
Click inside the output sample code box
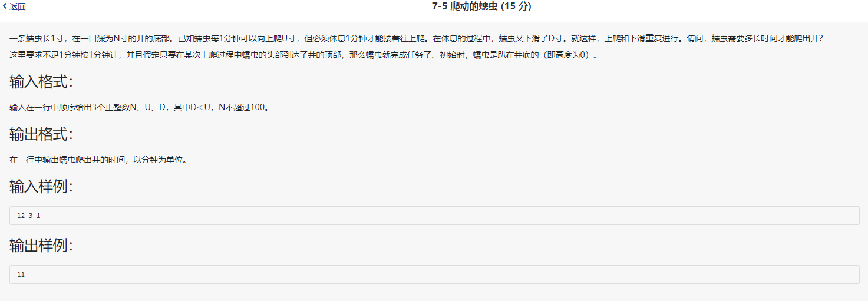(x=434, y=274)
